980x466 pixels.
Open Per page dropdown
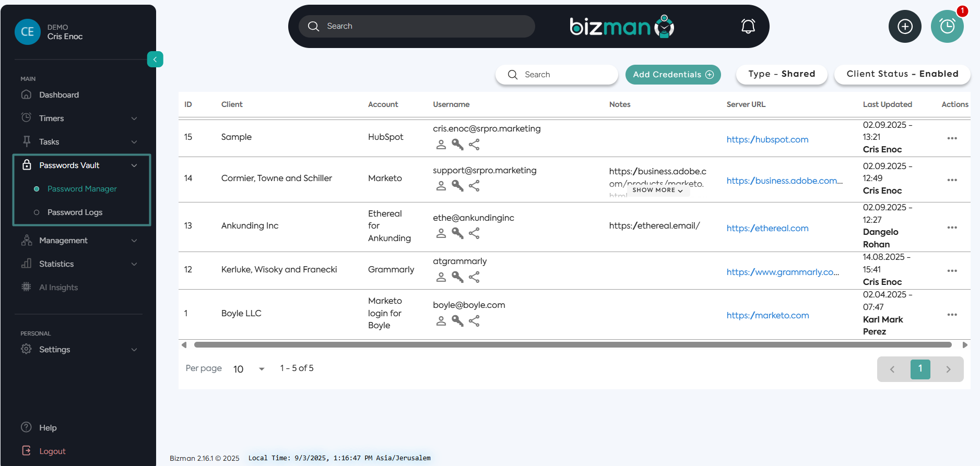click(x=249, y=369)
